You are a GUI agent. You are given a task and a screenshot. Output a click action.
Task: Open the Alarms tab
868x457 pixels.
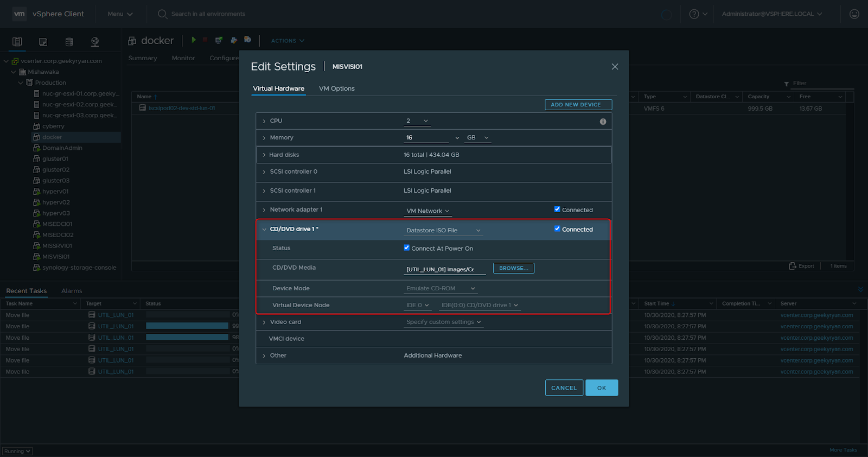72,291
